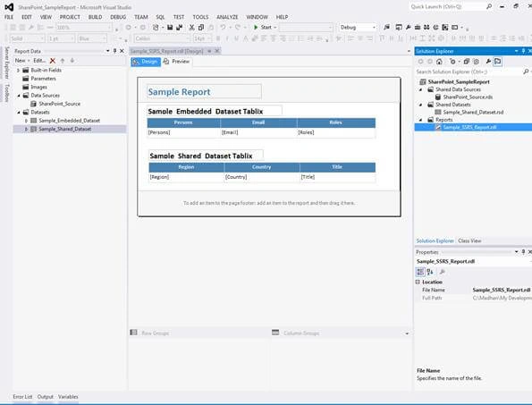This screenshot has width=532, height=405.
Task: Pin the Properties panel
Action: pos(523,252)
